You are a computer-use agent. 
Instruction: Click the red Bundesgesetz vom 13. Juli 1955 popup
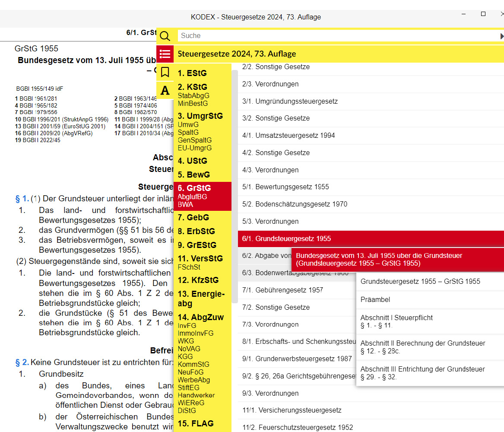click(x=398, y=260)
